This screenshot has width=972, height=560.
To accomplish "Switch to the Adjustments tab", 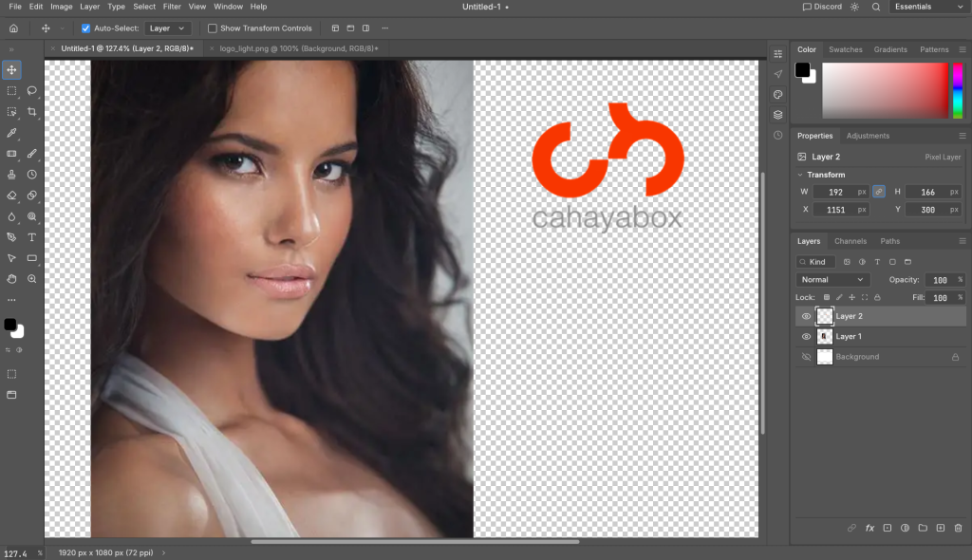I will [x=868, y=136].
